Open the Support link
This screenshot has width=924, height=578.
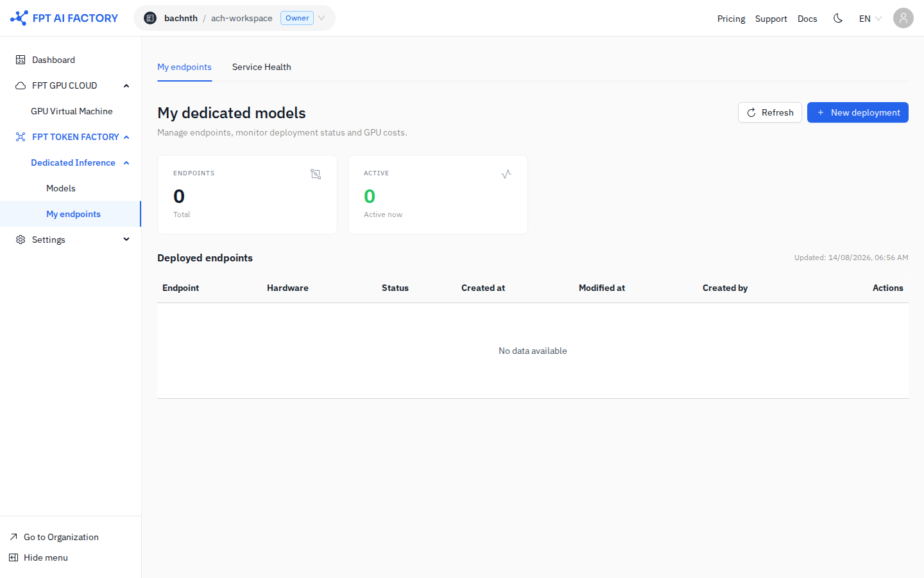tap(771, 19)
